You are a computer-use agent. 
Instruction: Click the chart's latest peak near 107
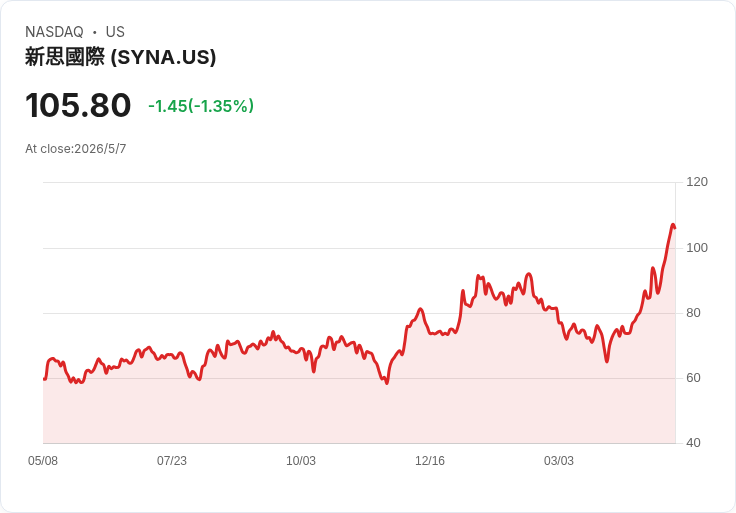673,225
